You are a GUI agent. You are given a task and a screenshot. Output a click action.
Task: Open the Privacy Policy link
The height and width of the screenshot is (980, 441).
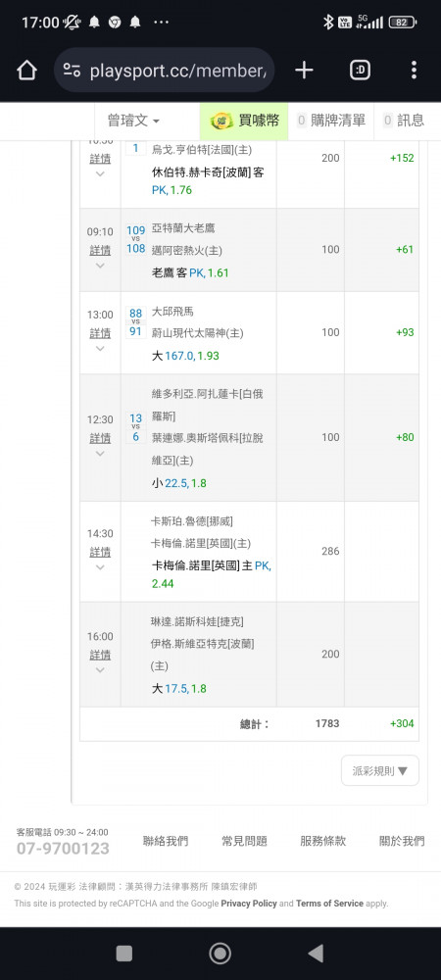(249, 904)
